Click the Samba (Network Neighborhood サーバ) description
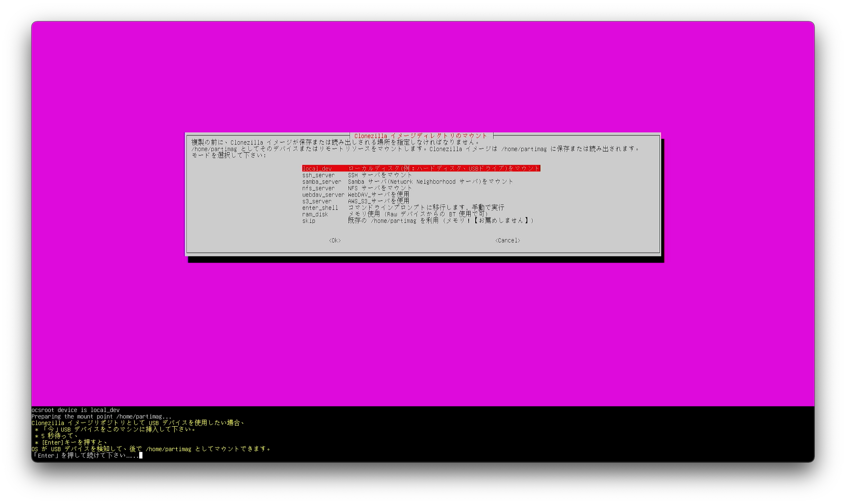 click(430, 182)
